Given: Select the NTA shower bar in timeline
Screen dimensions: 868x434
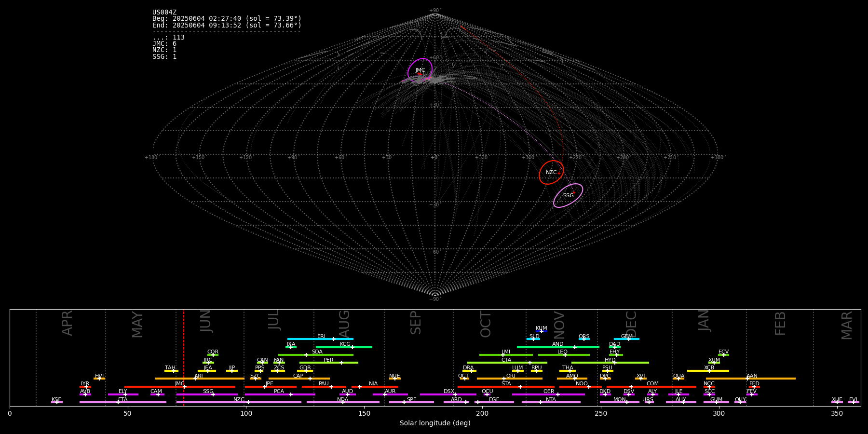Looking at the screenshot, I should click(551, 402).
